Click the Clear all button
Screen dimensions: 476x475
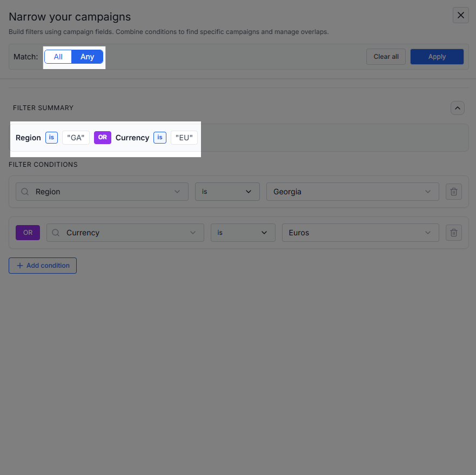pyautogui.click(x=386, y=57)
